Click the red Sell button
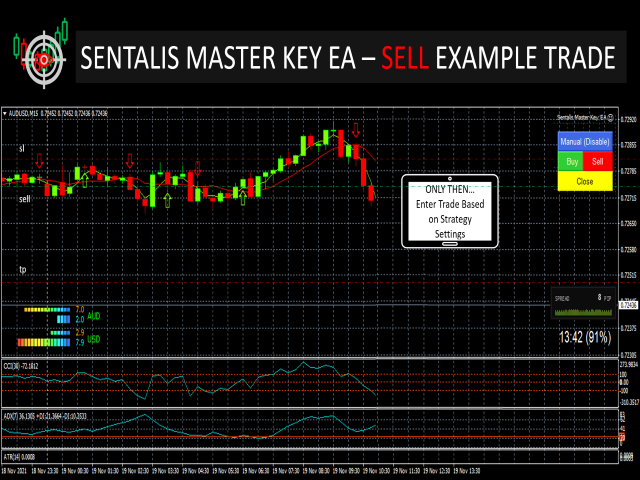640x480 pixels. tap(598, 162)
